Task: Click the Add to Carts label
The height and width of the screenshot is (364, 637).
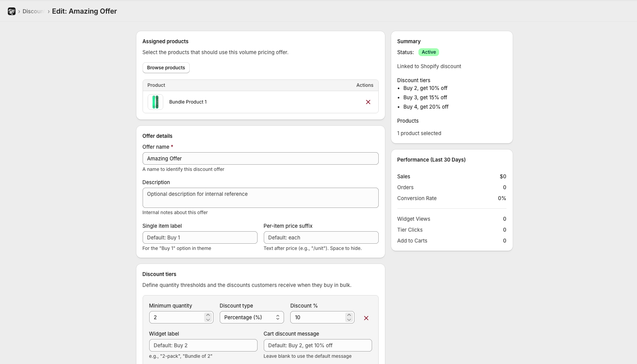Action: (x=412, y=241)
